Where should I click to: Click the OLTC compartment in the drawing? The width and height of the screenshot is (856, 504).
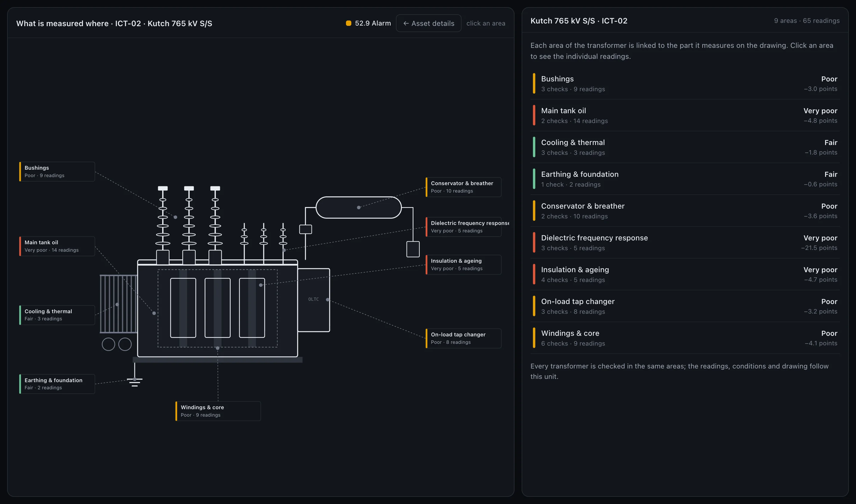click(314, 300)
